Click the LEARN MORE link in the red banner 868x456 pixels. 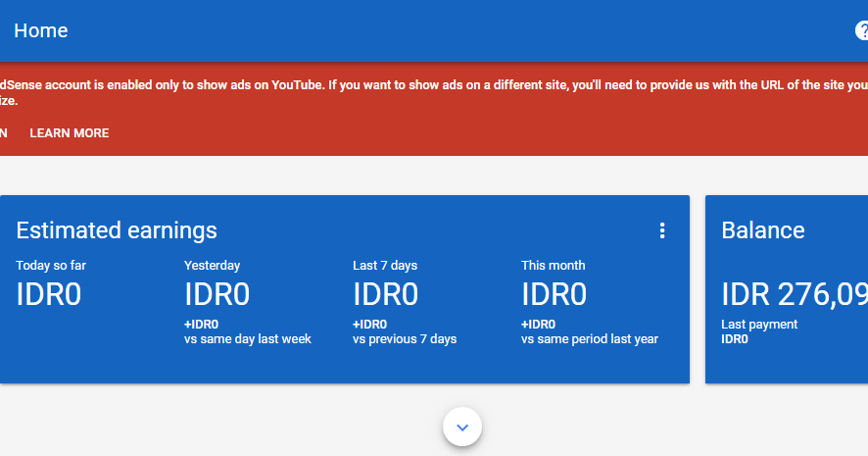point(70,133)
